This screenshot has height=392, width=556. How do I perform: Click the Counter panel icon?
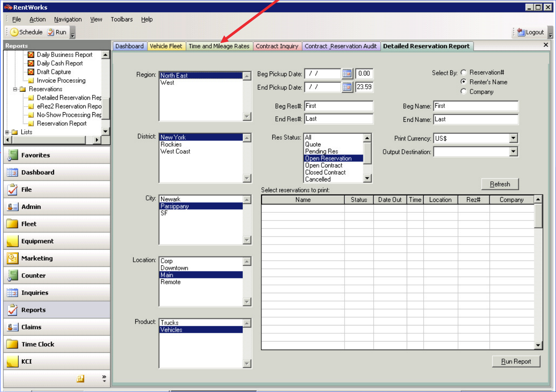coord(13,275)
